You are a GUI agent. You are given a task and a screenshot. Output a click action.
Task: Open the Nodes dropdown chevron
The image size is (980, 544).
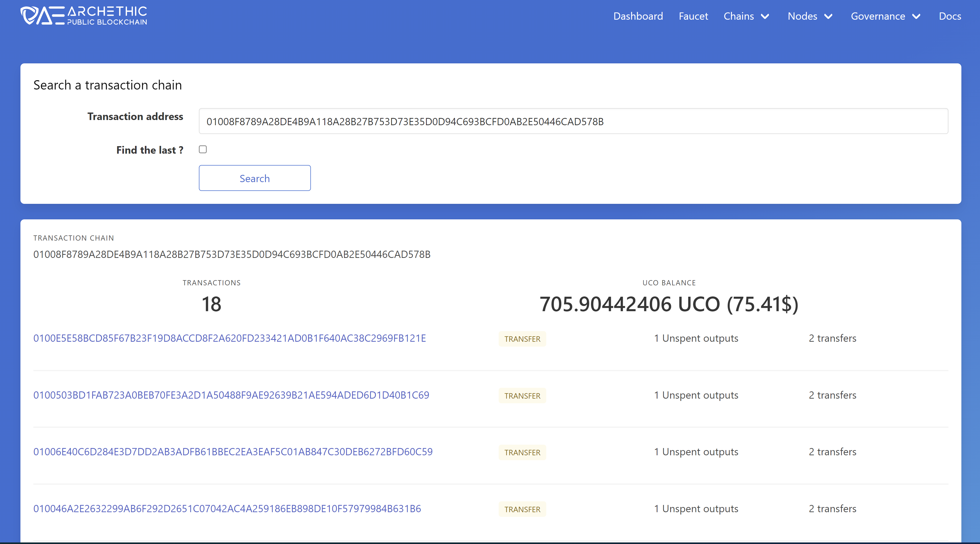pyautogui.click(x=829, y=16)
